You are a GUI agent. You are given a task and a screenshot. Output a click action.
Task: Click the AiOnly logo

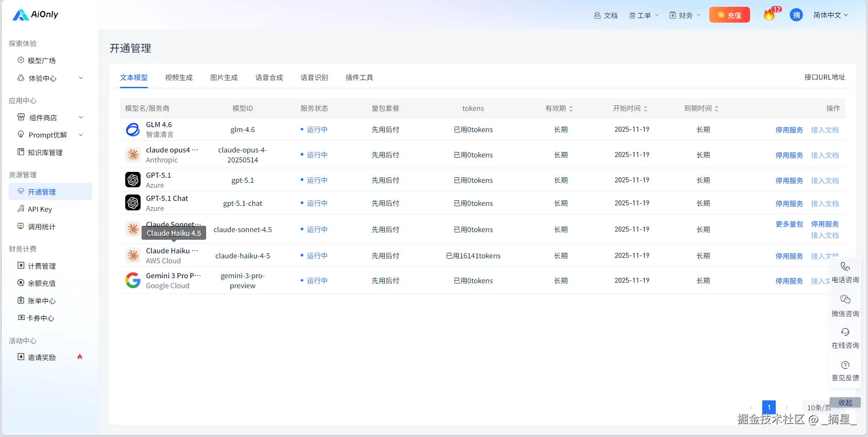(36, 15)
